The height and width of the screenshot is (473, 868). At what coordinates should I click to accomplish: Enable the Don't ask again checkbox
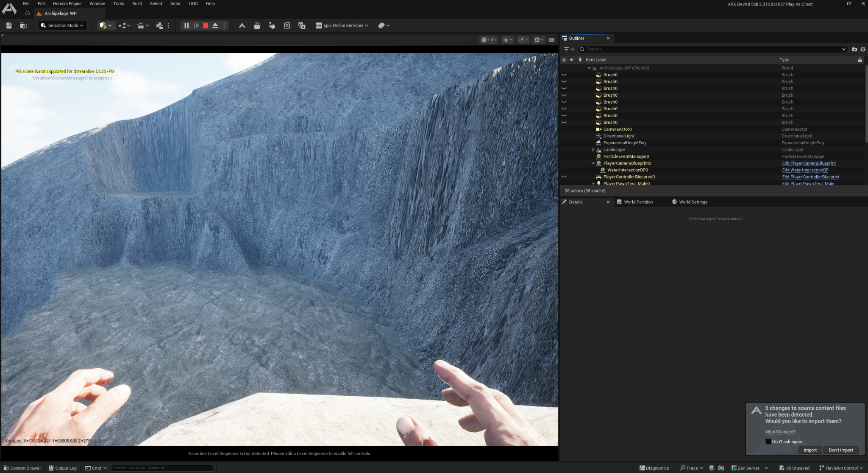click(768, 441)
